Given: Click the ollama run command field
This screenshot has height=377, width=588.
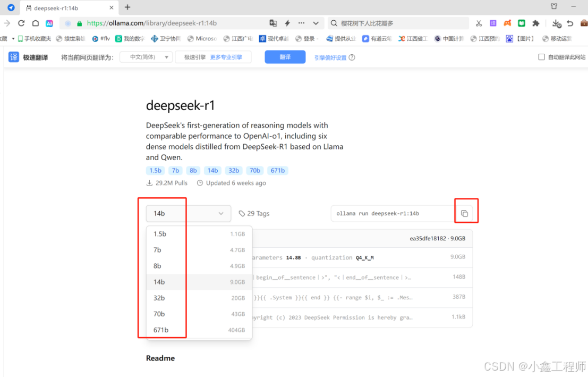Looking at the screenshot, I should pos(392,213).
